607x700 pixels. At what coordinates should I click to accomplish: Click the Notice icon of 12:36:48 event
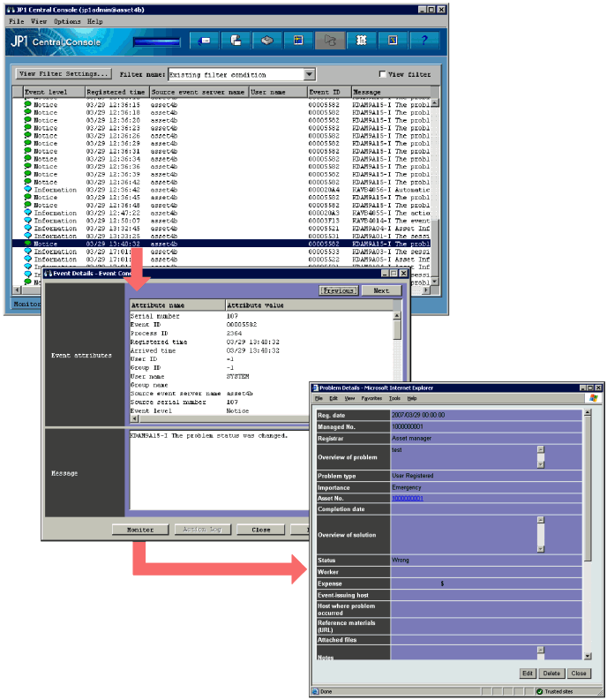27,205
